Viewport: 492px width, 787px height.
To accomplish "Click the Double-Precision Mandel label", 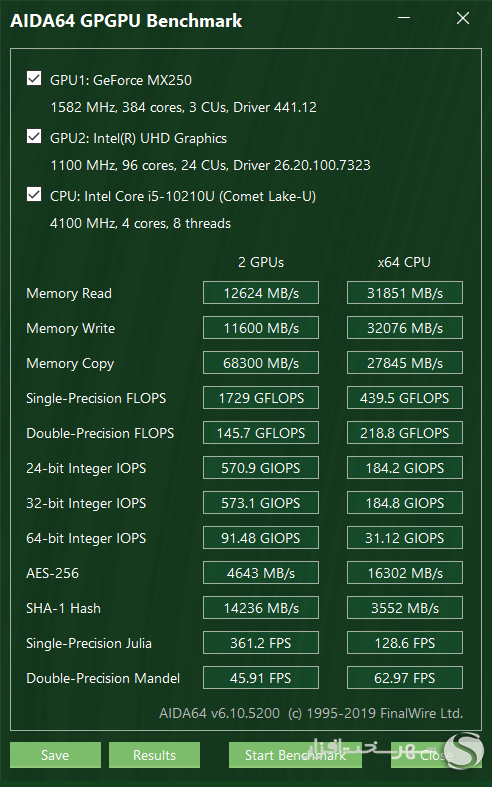I will [103, 679].
